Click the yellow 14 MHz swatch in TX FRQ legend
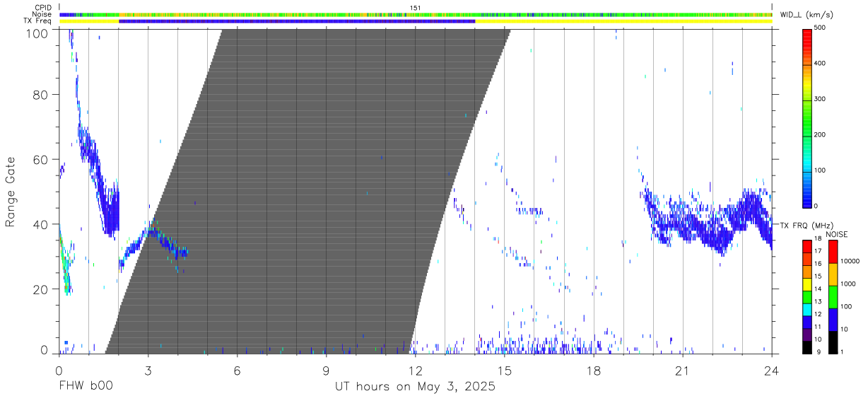Image resolution: width=868 pixels, height=401 pixels. coord(807,283)
